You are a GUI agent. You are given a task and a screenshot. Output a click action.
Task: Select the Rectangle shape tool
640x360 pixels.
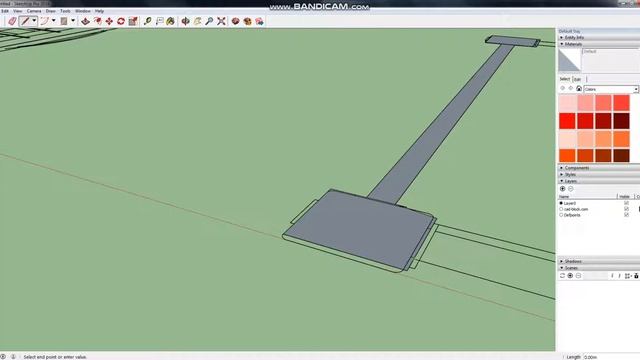click(x=64, y=21)
